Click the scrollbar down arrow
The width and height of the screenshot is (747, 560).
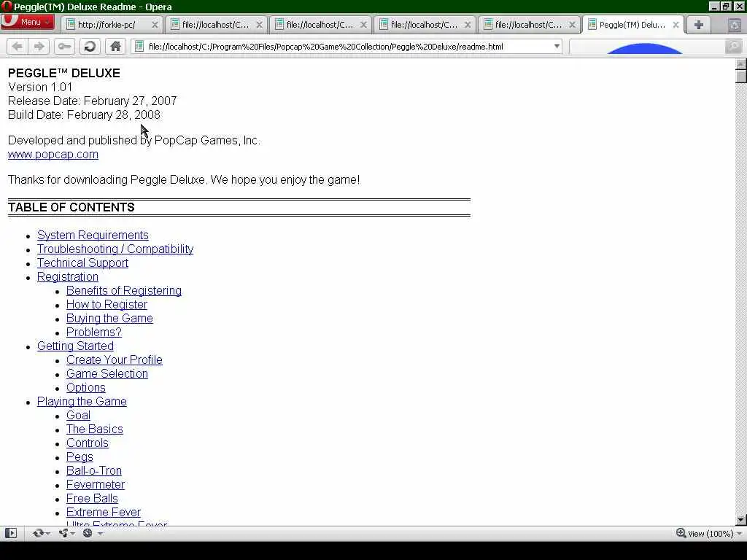pyautogui.click(x=741, y=520)
